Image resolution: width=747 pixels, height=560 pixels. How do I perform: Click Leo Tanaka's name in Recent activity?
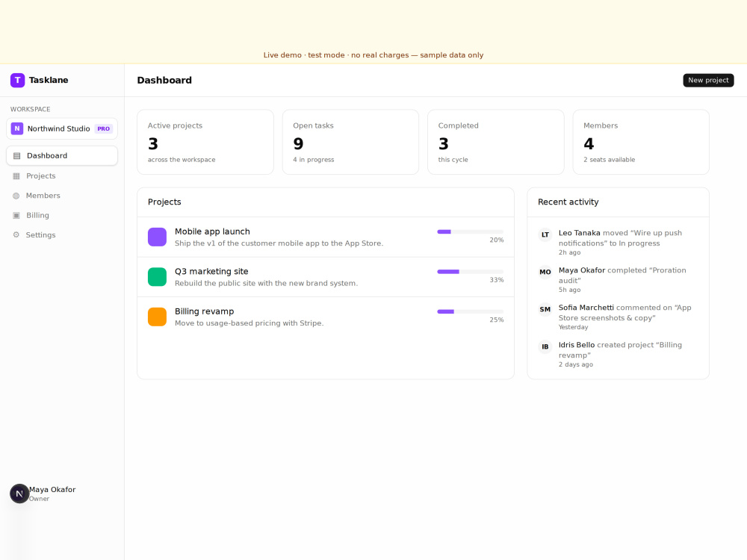click(580, 233)
